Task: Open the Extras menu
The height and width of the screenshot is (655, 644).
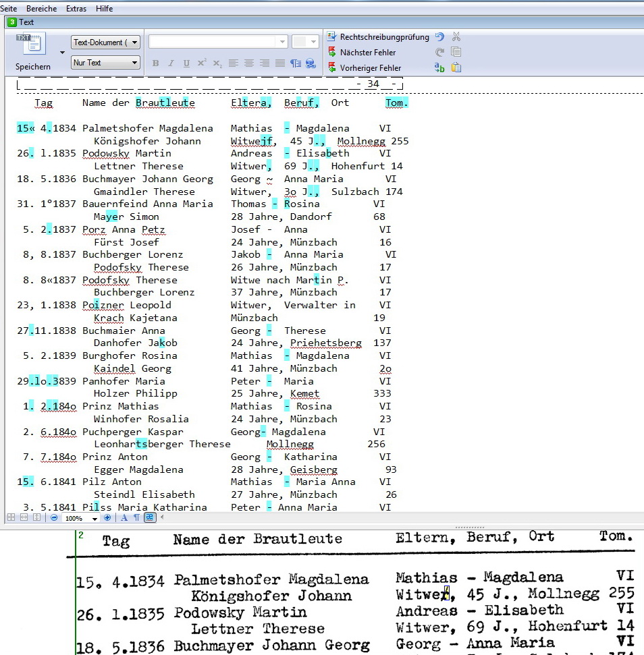Action: [x=76, y=9]
